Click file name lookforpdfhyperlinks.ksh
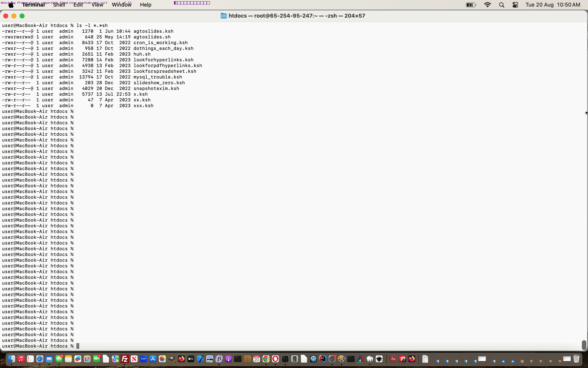588x368 pixels. click(168, 65)
